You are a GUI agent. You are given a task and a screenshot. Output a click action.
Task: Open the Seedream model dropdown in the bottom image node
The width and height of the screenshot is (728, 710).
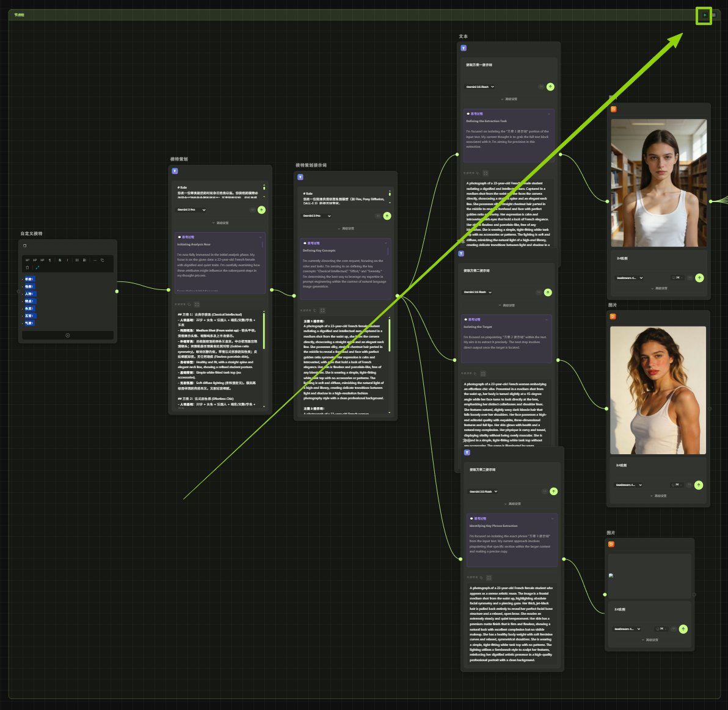pyautogui.click(x=627, y=629)
